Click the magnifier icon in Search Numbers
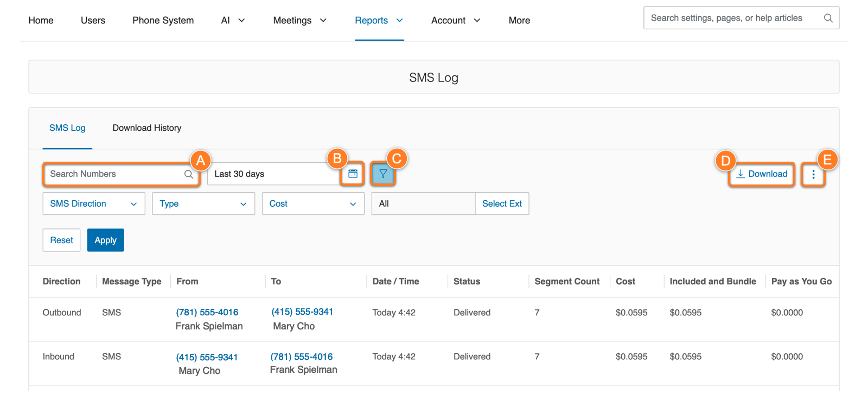Viewport: 868px width, 394px height. point(188,174)
